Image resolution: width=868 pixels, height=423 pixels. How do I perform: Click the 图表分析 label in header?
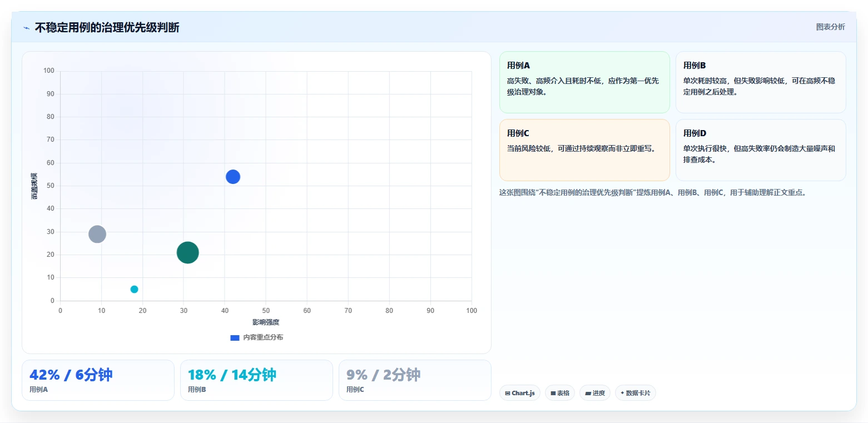(x=830, y=27)
